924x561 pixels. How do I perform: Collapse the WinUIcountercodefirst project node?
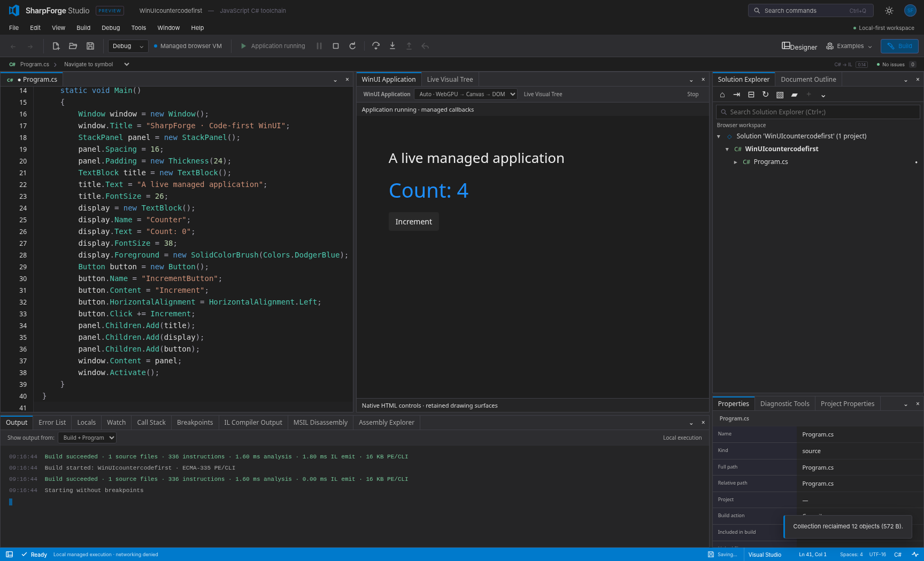pyautogui.click(x=727, y=149)
